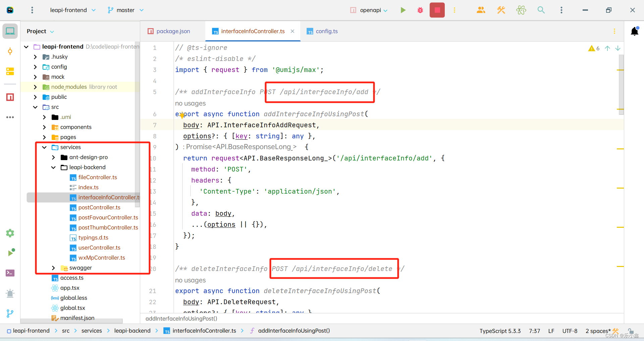644x341 pixels.
Task: Run the openapi configuration with the play icon
Action: [x=403, y=10]
